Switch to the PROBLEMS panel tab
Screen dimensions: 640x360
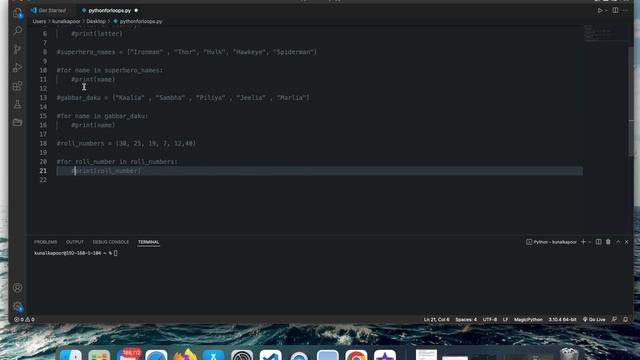click(x=46, y=242)
